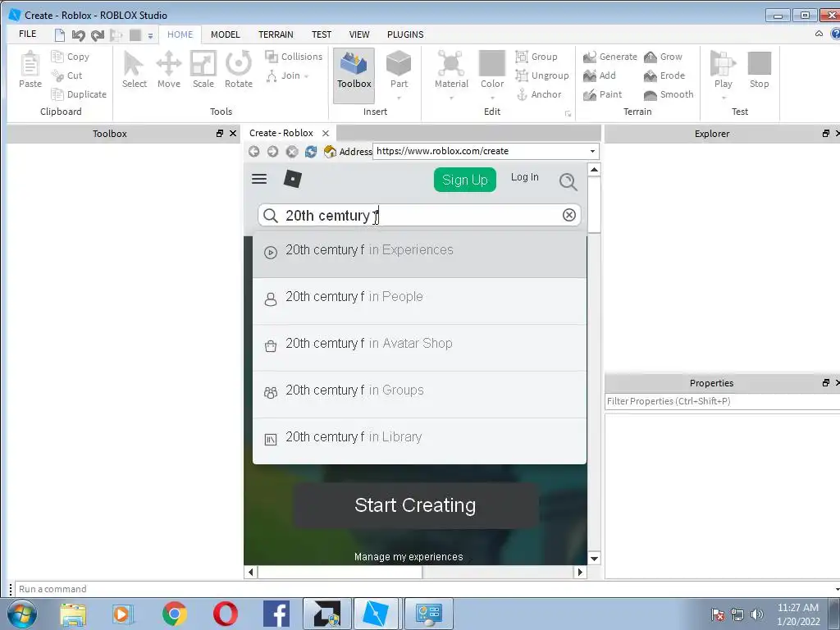Activate the Scale tool
The width and height of the screenshot is (840, 630).
click(203, 69)
